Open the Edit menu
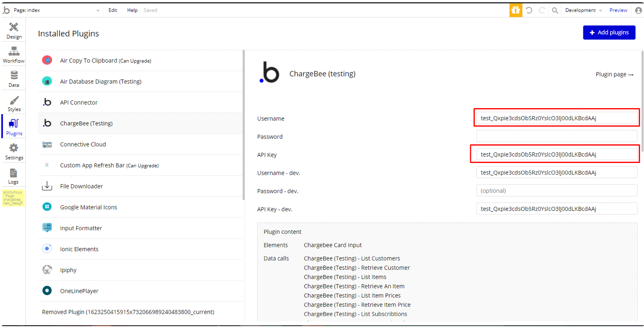 tap(113, 10)
